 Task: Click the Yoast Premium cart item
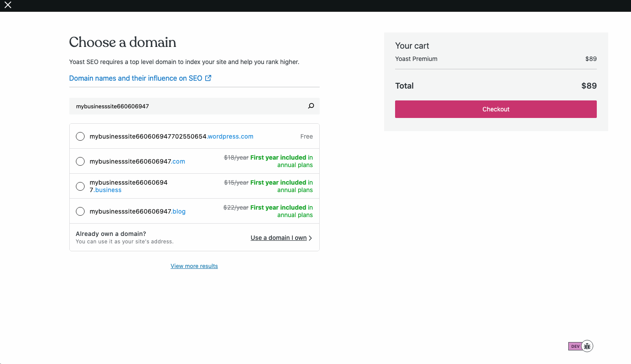[x=416, y=59]
